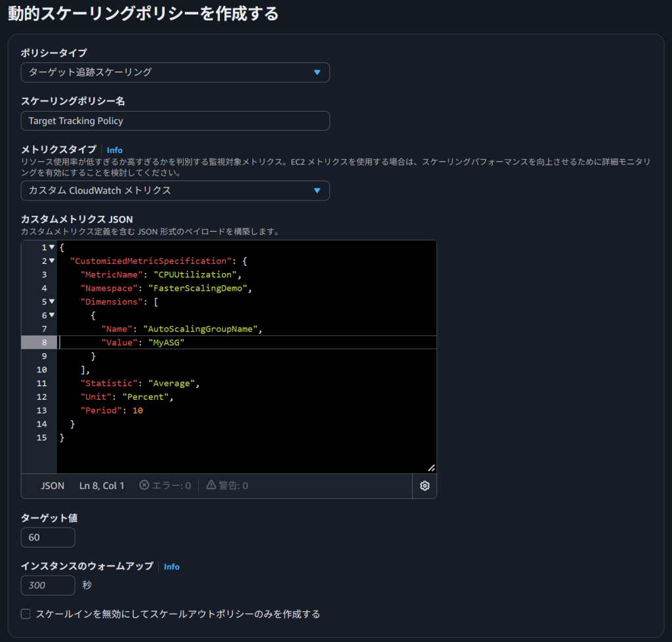Open the policy type dropdown
This screenshot has height=642, width=672.
[x=175, y=72]
